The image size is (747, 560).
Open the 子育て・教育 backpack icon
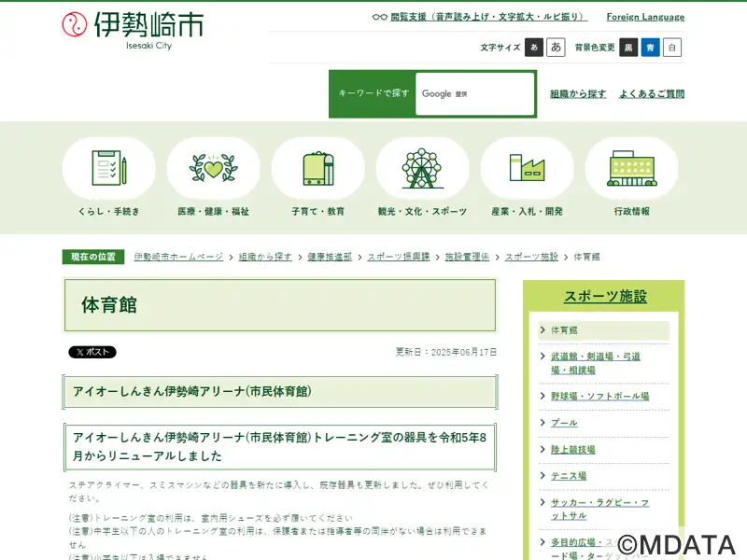(318, 169)
